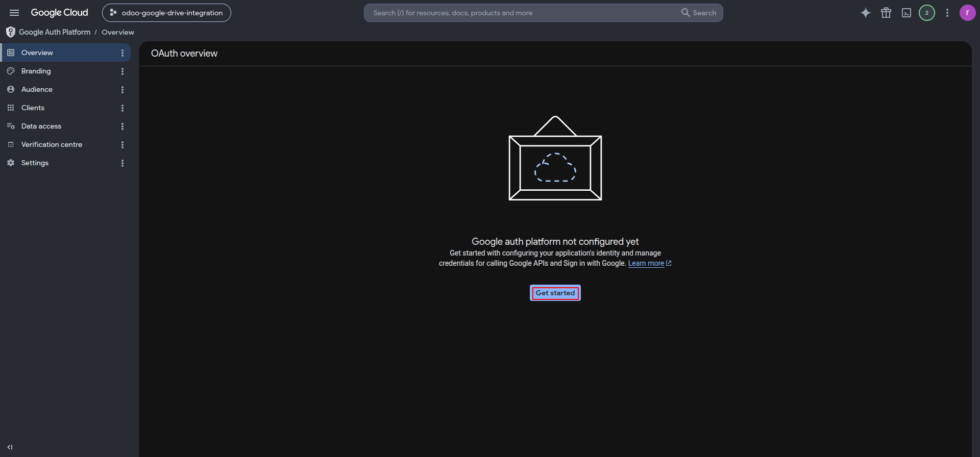Viewport: 980px width, 457px height.
Task: Select Overview in the sidebar
Action: pos(65,53)
